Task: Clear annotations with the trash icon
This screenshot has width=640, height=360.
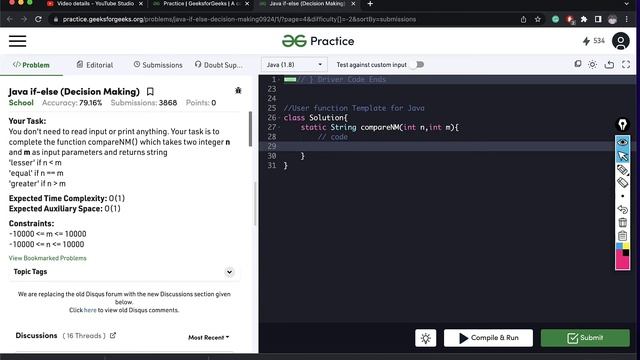Action: (622, 222)
